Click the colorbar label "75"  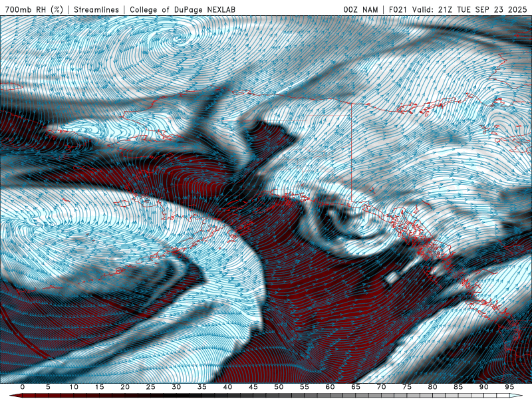pos(407,387)
